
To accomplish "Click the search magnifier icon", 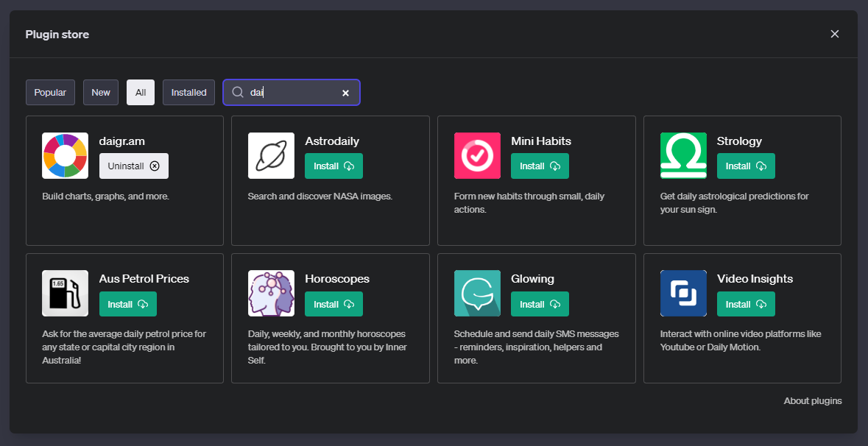I will (238, 93).
